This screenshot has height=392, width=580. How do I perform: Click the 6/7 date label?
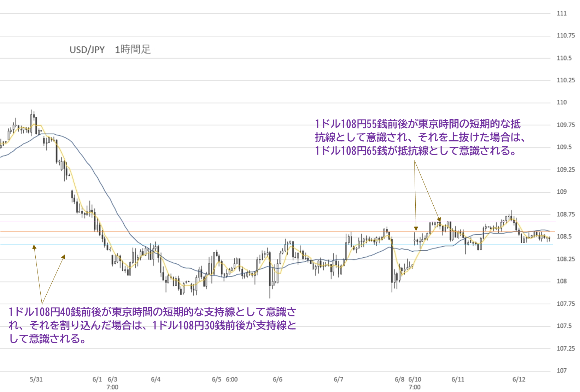tap(338, 380)
